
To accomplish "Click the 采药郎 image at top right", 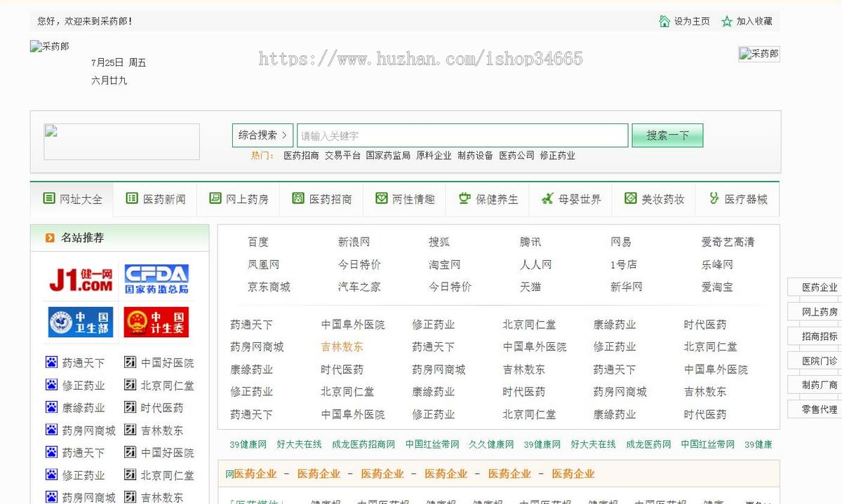I will point(759,54).
